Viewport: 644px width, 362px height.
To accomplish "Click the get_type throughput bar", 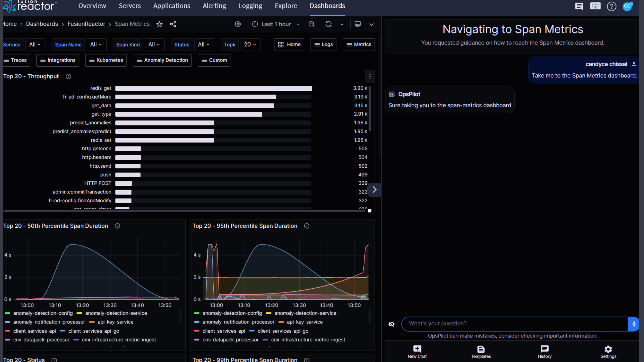I will pyautogui.click(x=189, y=114).
